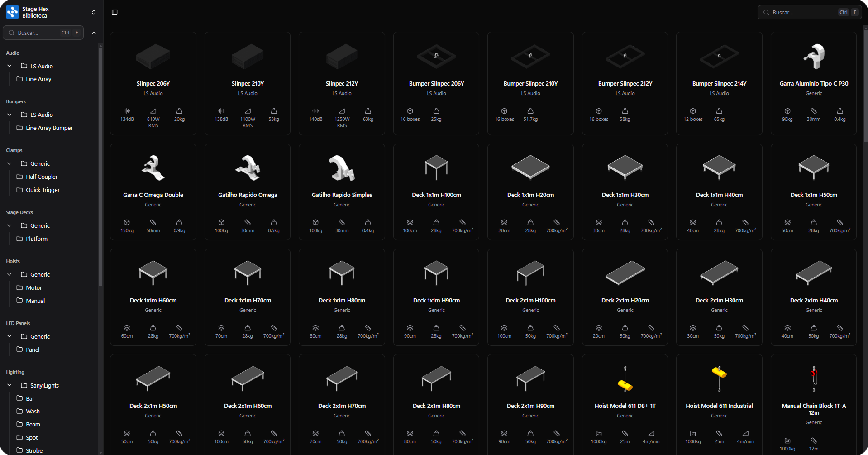
Task: Open the Line Array folder
Action: pos(38,79)
